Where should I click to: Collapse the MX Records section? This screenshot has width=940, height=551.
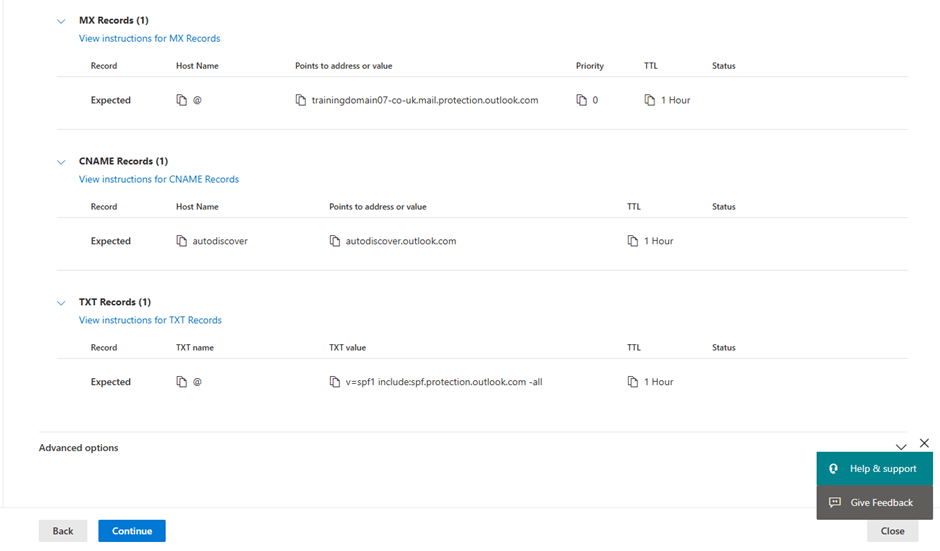[61, 21]
